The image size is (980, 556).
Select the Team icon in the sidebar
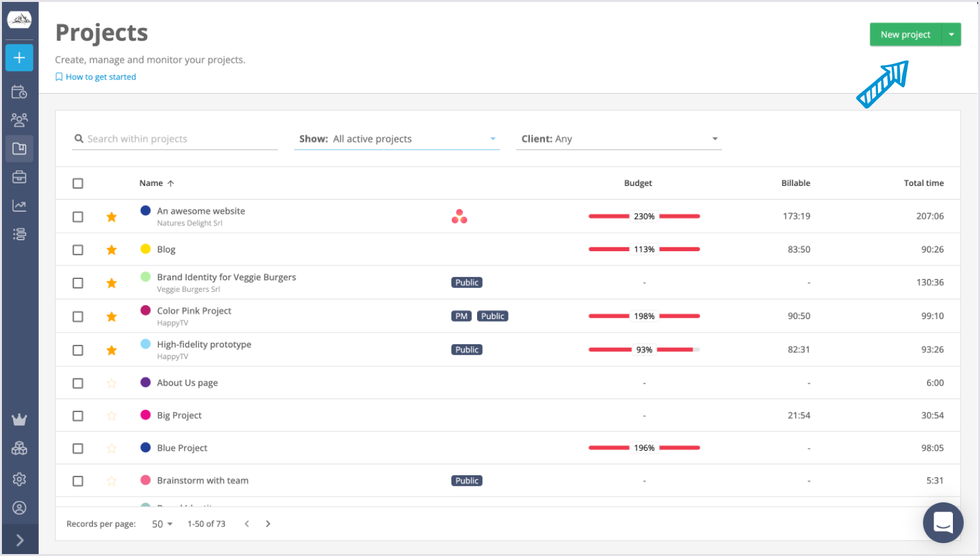click(19, 119)
